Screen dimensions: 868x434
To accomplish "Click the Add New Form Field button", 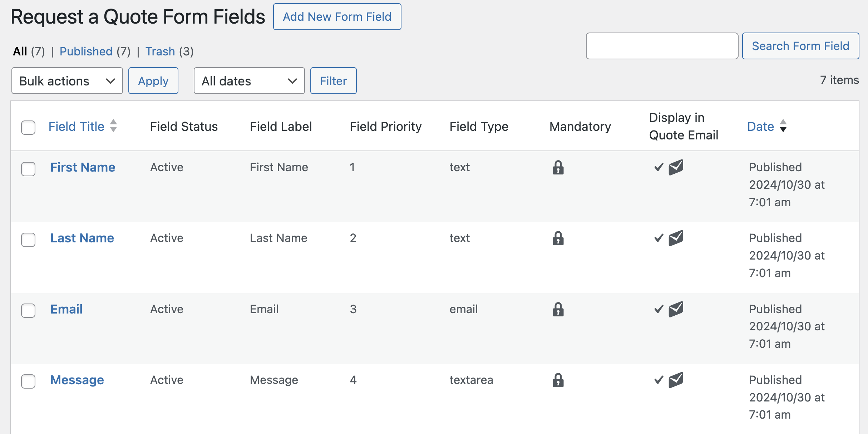I will [337, 16].
